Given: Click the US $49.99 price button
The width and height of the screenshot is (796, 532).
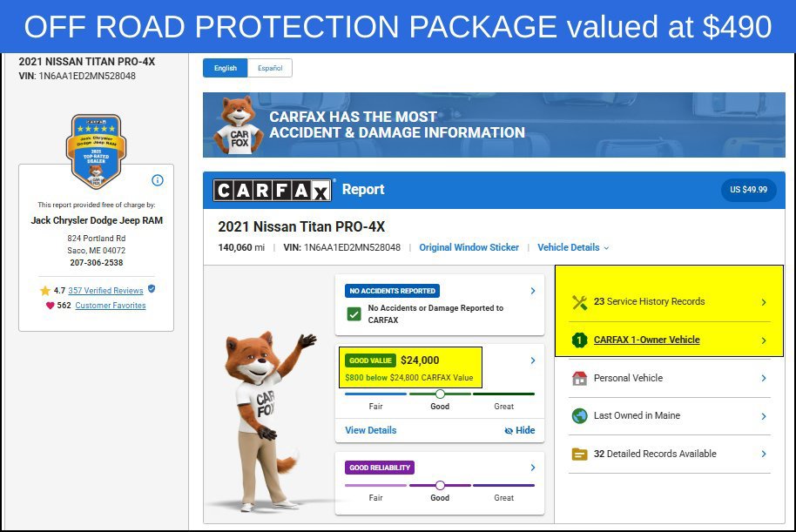Looking at the screenshot, I should [749, 190].
